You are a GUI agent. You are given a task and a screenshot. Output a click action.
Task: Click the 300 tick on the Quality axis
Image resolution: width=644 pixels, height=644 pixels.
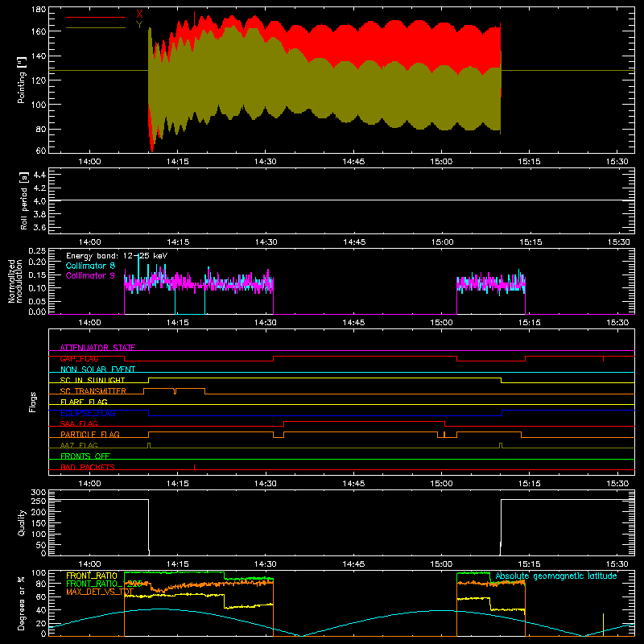coord(38,493)
